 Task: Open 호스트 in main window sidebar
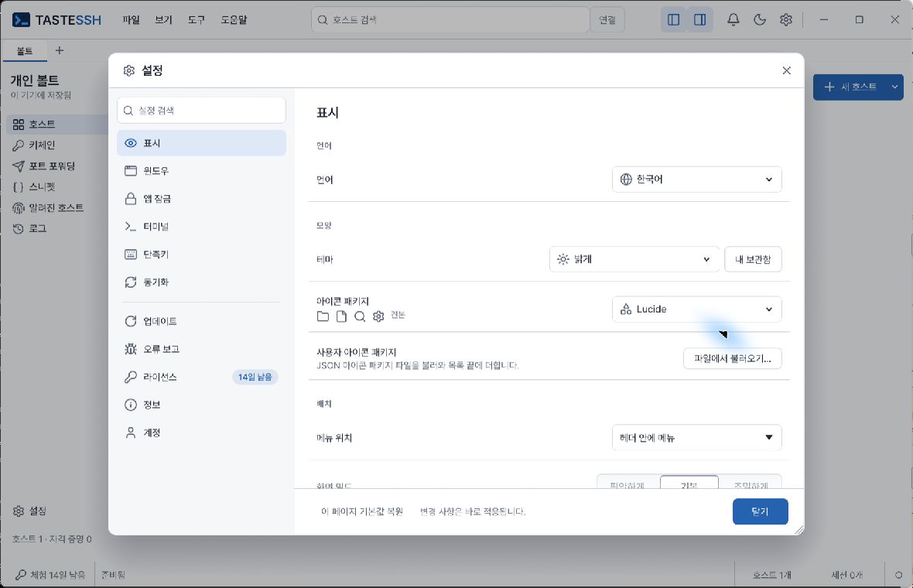(x=56, y=125)
